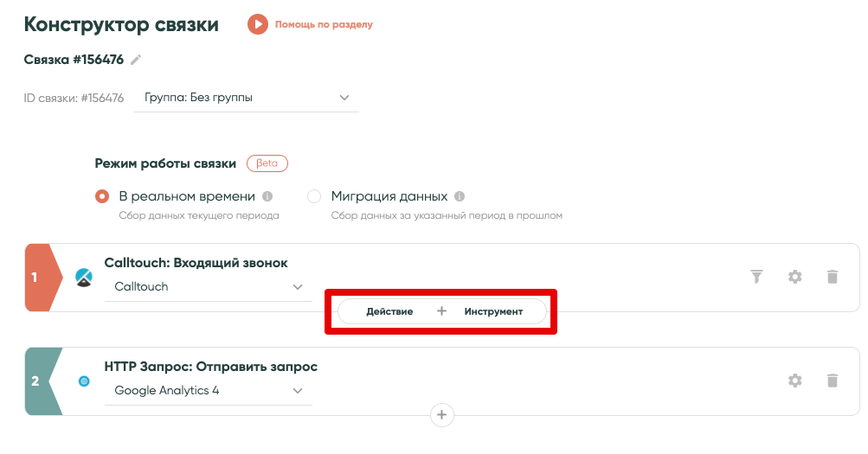The width and height of the screenshot is (868, 454).
Task: Click the play icon for section help
Action: point(257,24)
